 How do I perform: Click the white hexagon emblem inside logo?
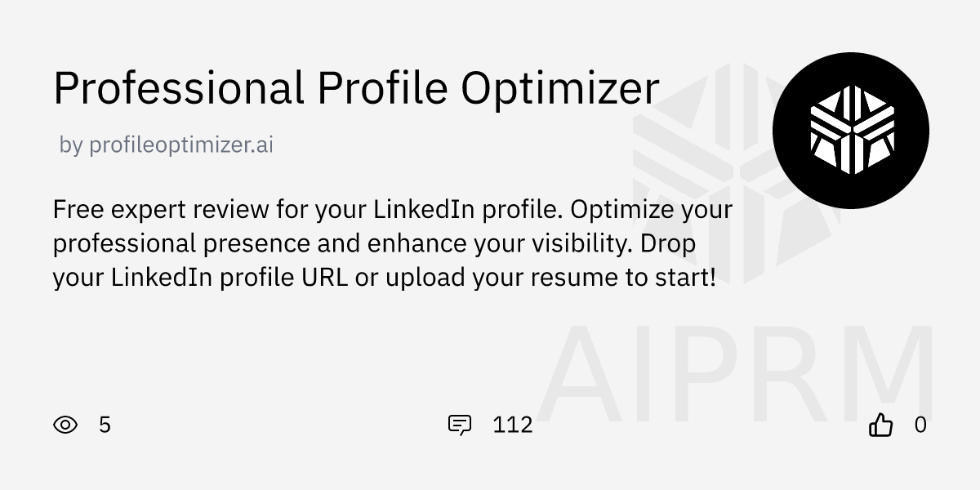[x=850, y=131]
